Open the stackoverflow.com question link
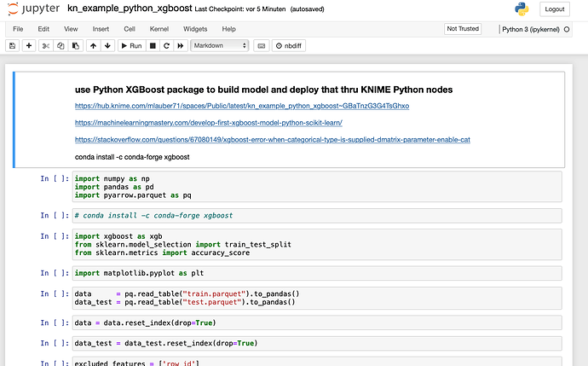 pyautogui.click(x=272, y=140)
